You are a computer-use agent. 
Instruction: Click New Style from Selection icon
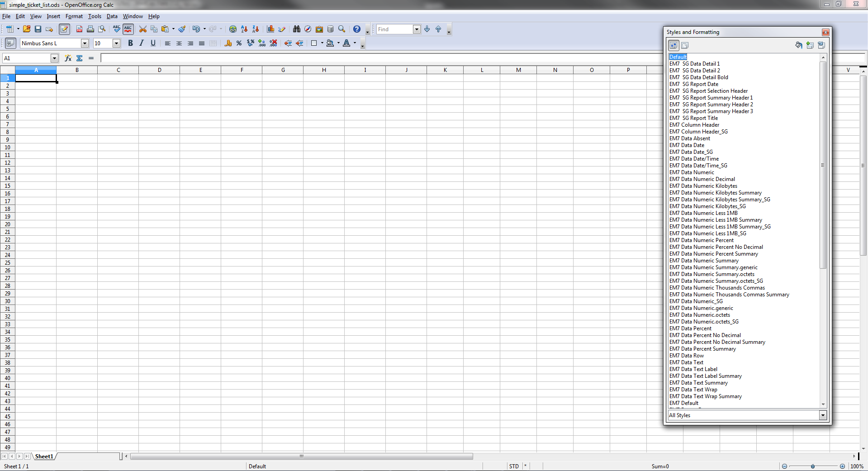pos(810,45)
